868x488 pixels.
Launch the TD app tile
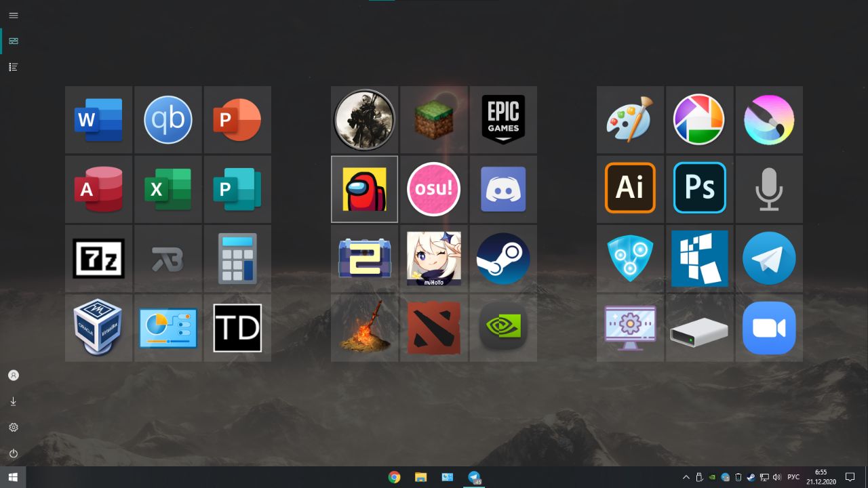point(237,328)
